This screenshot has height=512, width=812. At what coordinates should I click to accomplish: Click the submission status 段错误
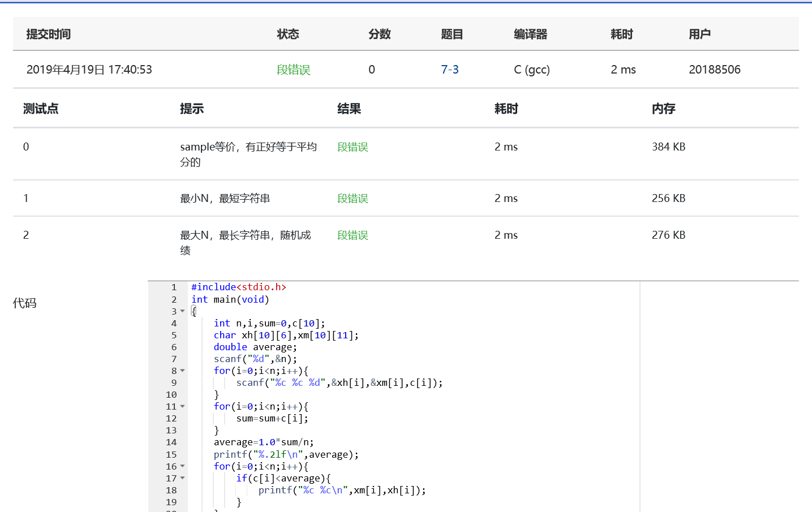[x=294, y=70]
